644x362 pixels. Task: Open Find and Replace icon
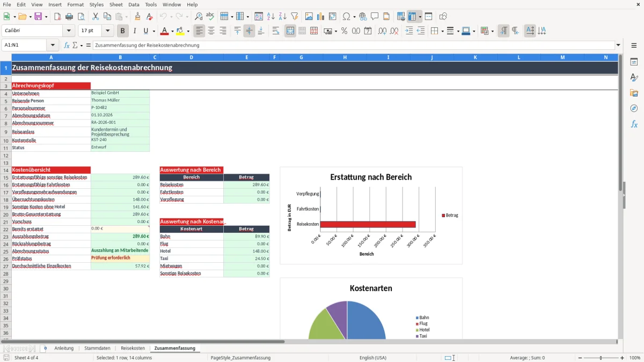[x=199, y=17]
